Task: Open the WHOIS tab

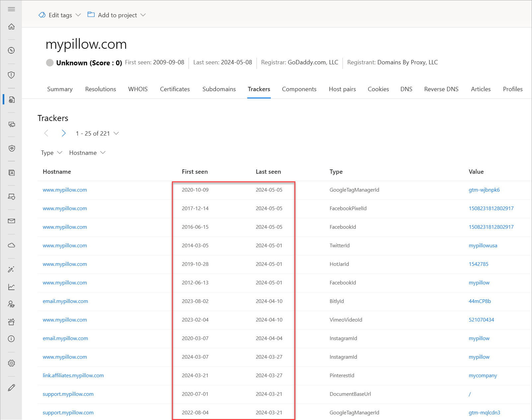Action: 138,89
